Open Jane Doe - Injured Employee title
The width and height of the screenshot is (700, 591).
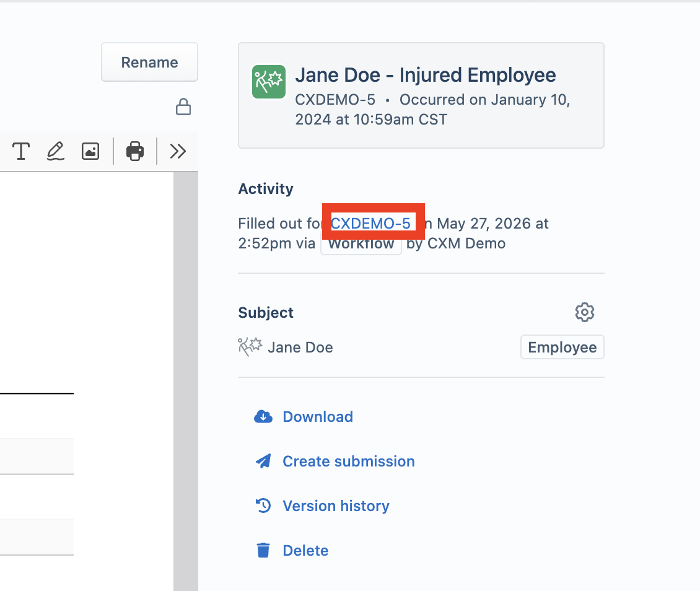point(426,75)
